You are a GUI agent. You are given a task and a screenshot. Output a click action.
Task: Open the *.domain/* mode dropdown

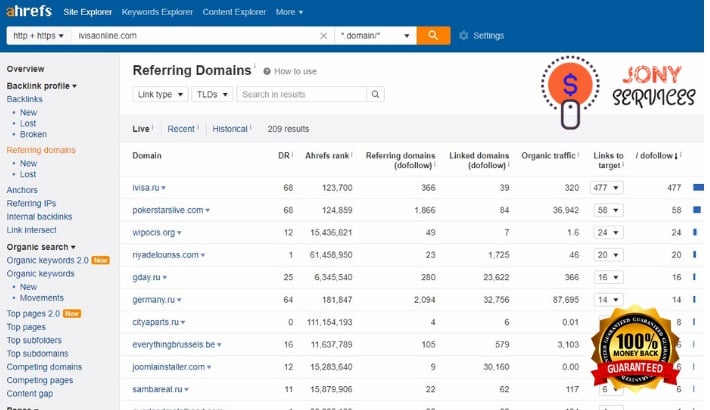point(374,35)
